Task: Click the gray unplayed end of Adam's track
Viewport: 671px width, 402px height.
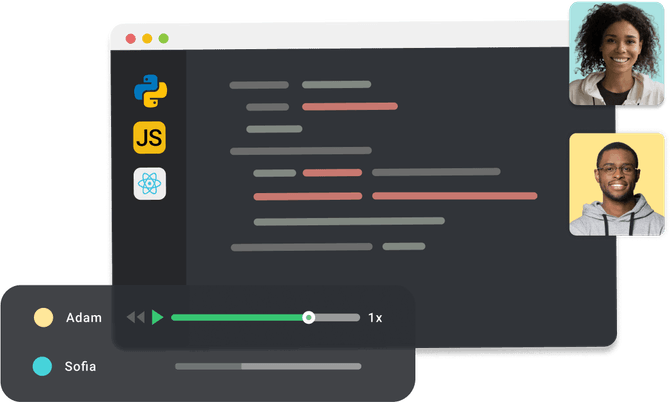Action: [338, 318]
